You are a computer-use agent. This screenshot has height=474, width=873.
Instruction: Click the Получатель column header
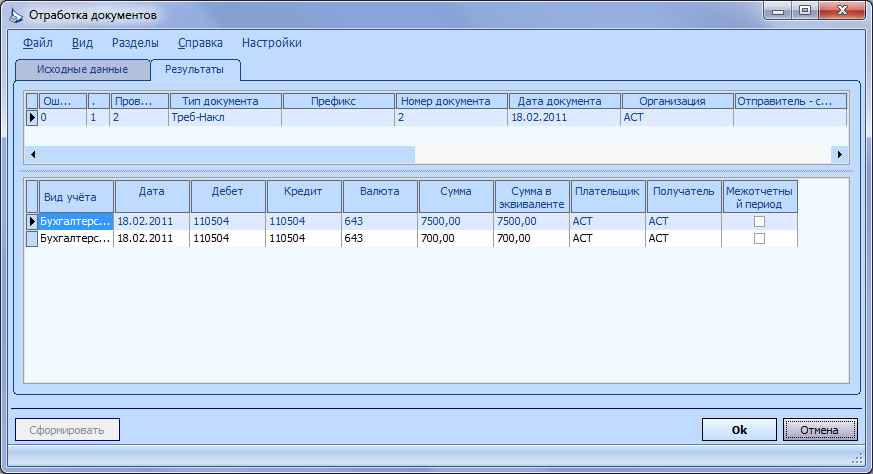[x=684, y=197]
